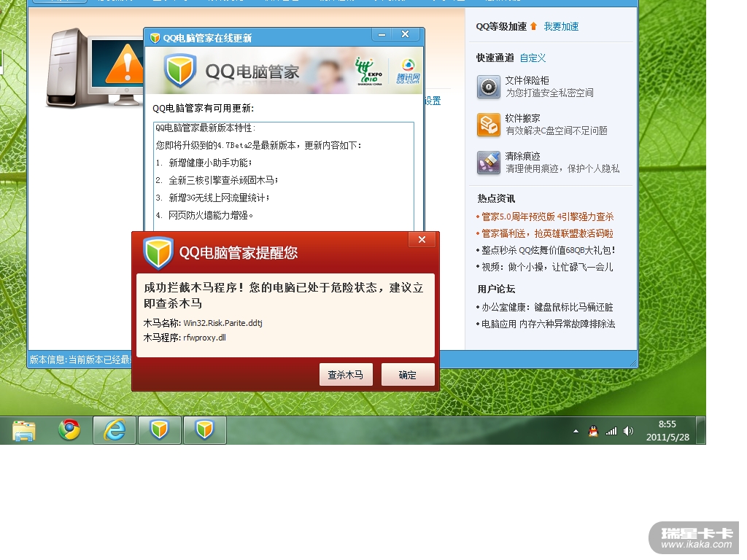Click the 自定义 link beside 快速通道
747x560 pixels.
pyautogui.click(x=533, y=58)
